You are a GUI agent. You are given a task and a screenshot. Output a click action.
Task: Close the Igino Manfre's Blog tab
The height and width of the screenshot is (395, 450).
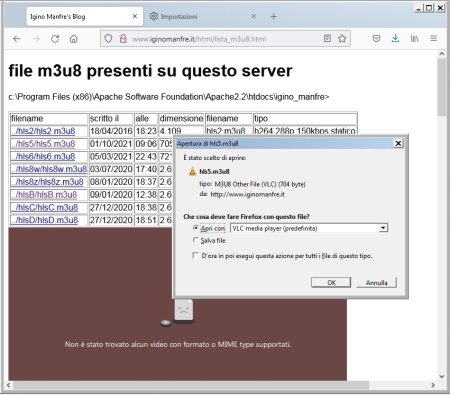coord(135,16)
